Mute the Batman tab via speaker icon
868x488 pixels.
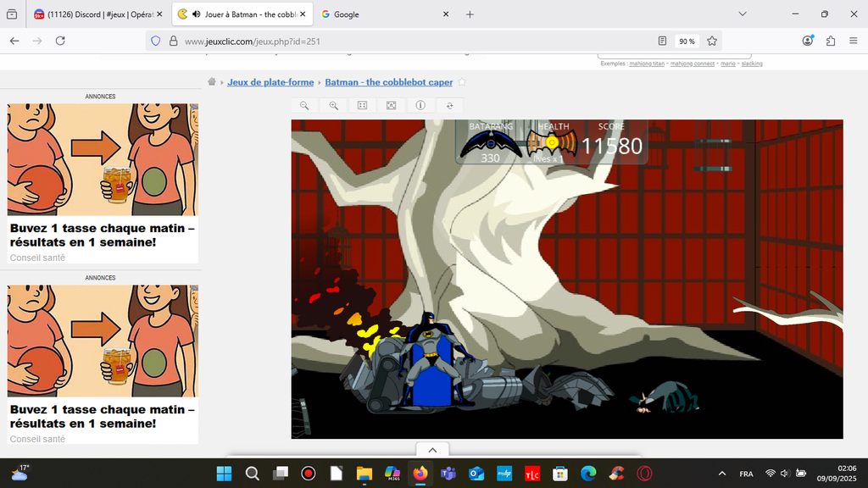[x=196, y=14]
